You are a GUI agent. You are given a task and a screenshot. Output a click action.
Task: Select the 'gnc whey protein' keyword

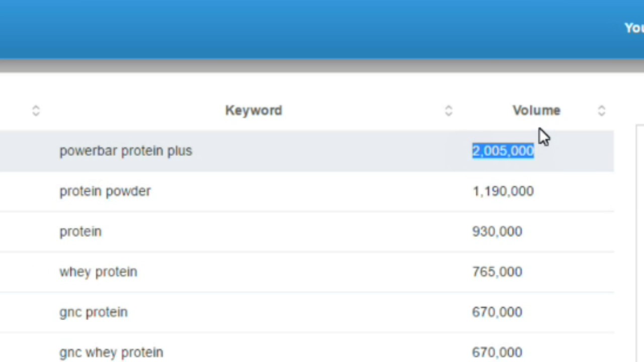pos(111,352)
